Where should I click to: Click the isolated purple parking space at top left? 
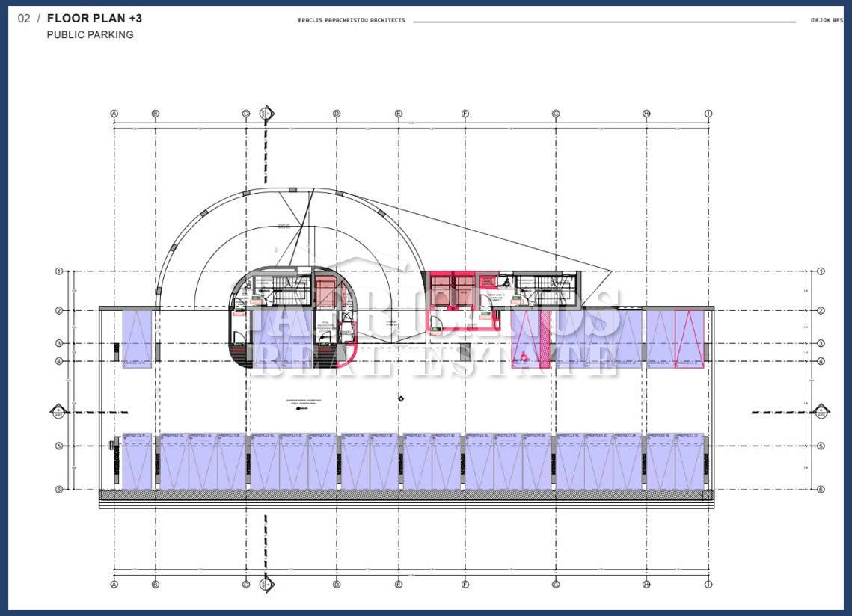137,339
